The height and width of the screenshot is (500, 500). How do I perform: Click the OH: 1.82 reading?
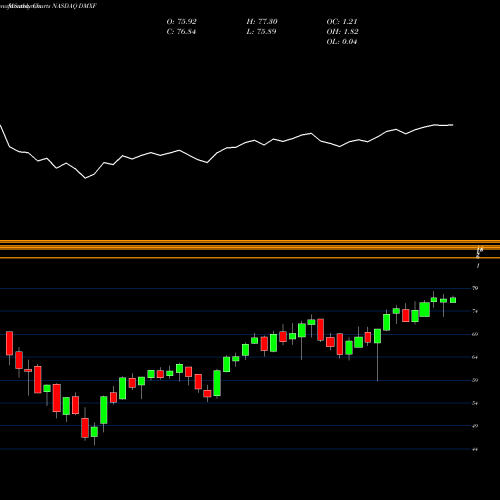pos(342,32)
